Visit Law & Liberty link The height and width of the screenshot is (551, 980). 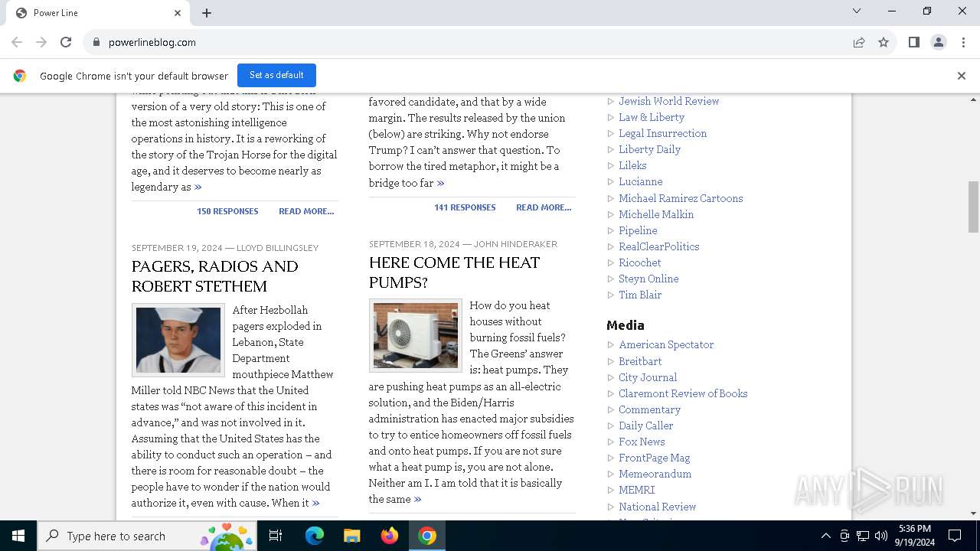pyautogui.click(x=652, y=117)
